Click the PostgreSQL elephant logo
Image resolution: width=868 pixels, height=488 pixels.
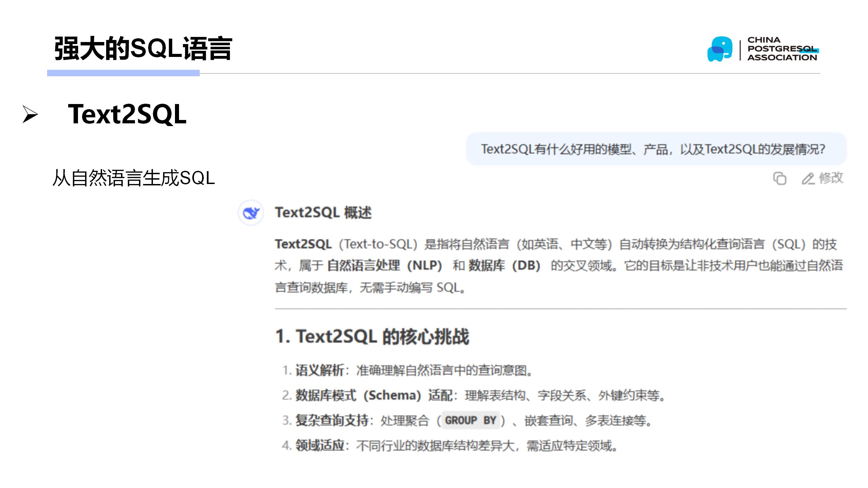[719, 49]
